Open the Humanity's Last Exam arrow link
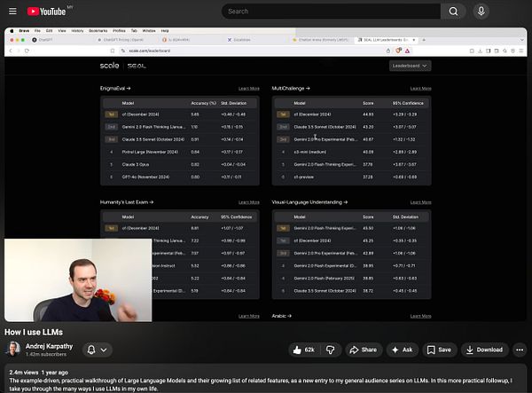 tap(127, 202)
